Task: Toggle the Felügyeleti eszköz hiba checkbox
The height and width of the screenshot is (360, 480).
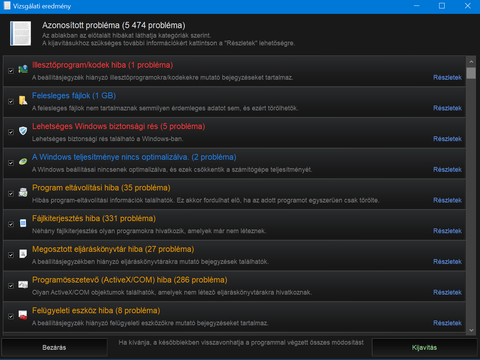Action: 11,316
